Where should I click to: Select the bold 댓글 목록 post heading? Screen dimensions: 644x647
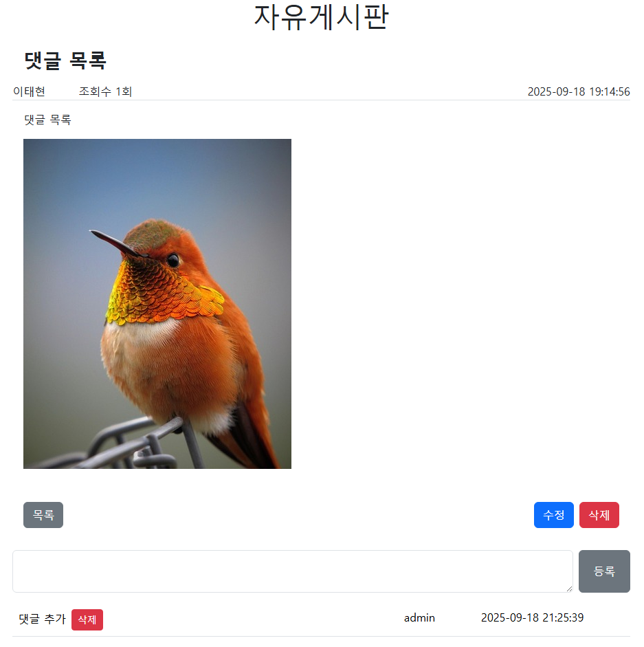65,61
